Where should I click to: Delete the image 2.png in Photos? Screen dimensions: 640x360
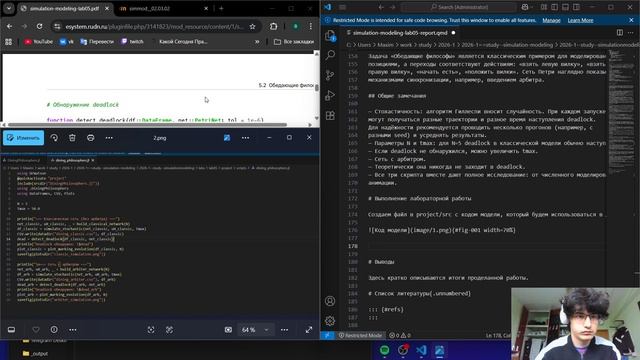pyautogui.click(x=72, y=138)
